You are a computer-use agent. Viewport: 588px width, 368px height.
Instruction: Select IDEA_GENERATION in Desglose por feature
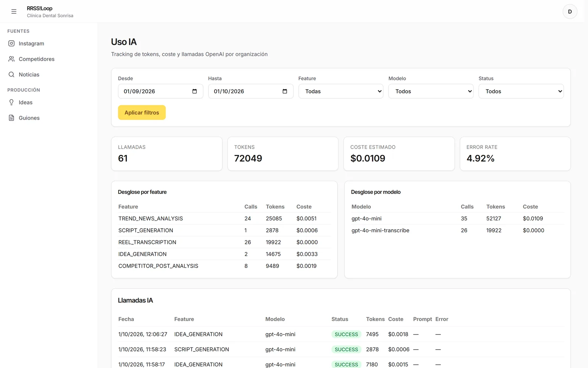pyautogui.click(x=224, y=254)
